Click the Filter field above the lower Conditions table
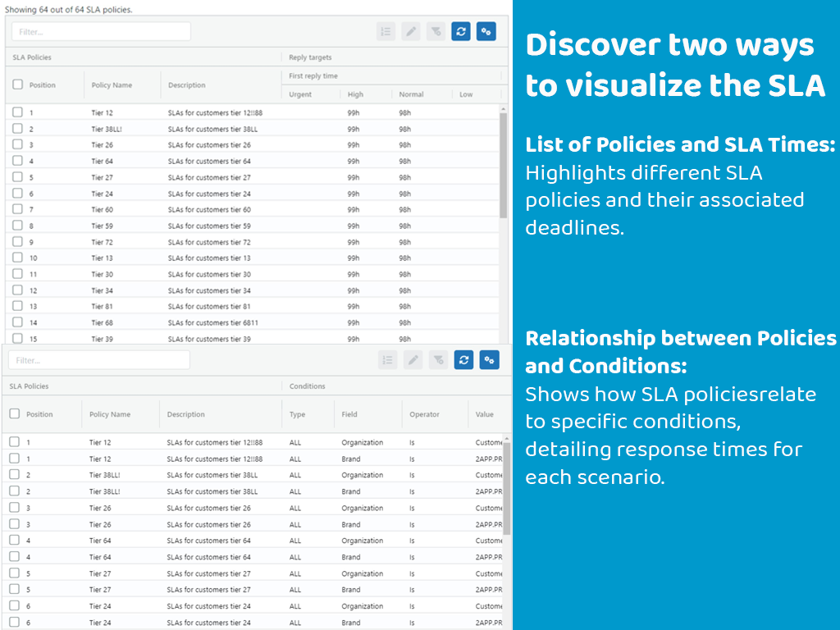The width and height of the screenshot is (840, 630). pyautogui.click(x=99, y=360)
